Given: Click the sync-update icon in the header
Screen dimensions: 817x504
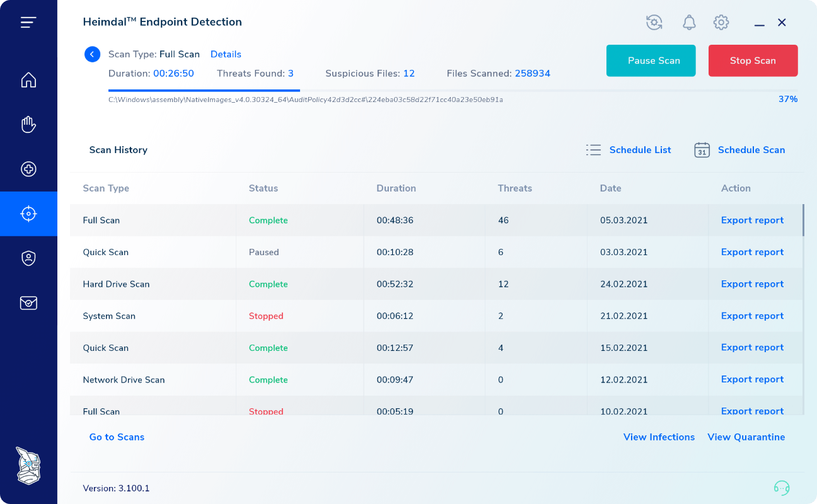Looking at the screenshot, I should [x=654, y=22].
